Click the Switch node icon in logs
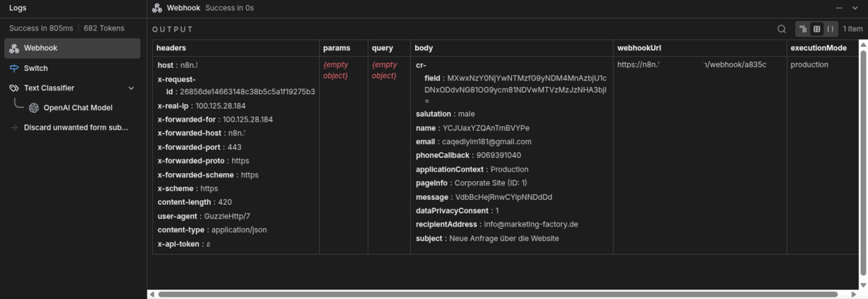This screenshot has width=868, height=299. (x=14, y=68)
